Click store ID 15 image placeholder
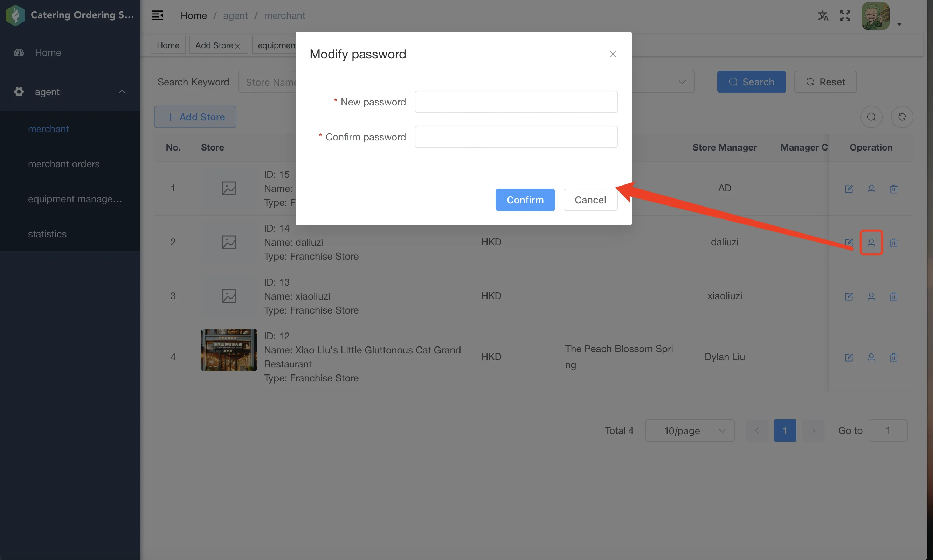Screen dimensions: 933x560 (x=229, y=188)
